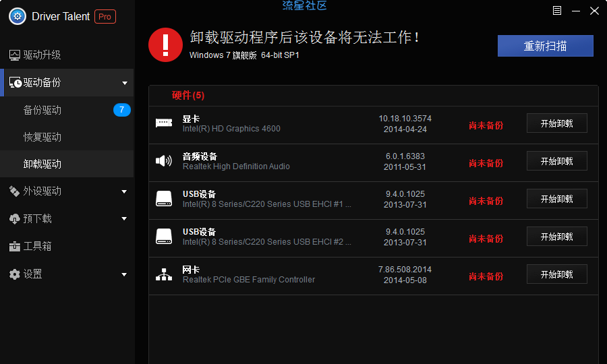Image resolution: width=607 pixels, height=364 pixels.
Task: Click the speaker icon in 音频设备 row
Action: (x=164, y=160)
